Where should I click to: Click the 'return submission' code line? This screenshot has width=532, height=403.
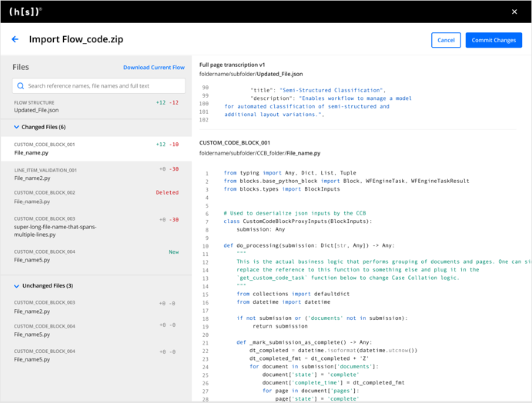pyautogui.click(x=280, y=326)
